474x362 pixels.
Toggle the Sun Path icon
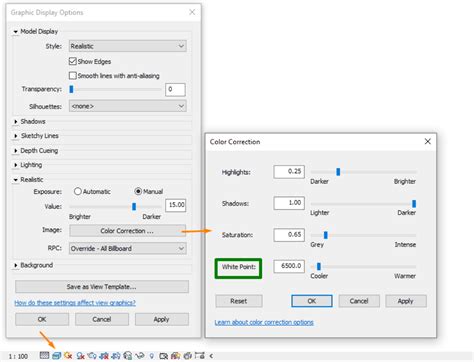68,356
